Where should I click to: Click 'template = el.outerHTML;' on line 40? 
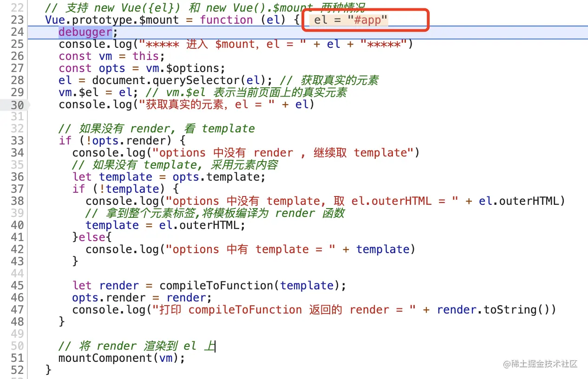[165, 225]
